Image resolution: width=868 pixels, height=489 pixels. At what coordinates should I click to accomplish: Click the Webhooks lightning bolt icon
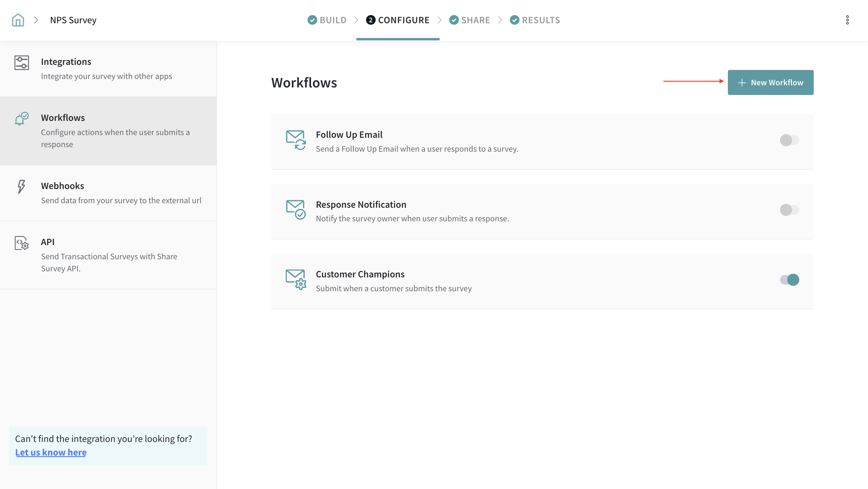[x=21, y=186]
